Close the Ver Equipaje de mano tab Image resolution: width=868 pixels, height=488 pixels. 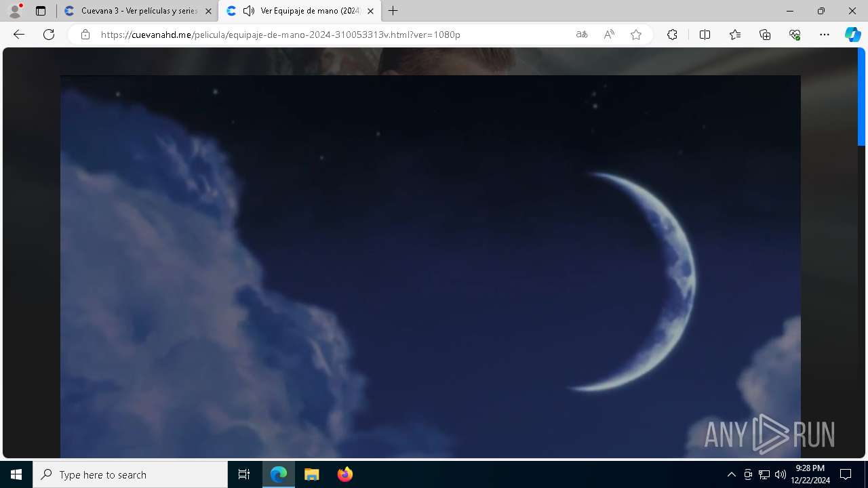point(370,11)
